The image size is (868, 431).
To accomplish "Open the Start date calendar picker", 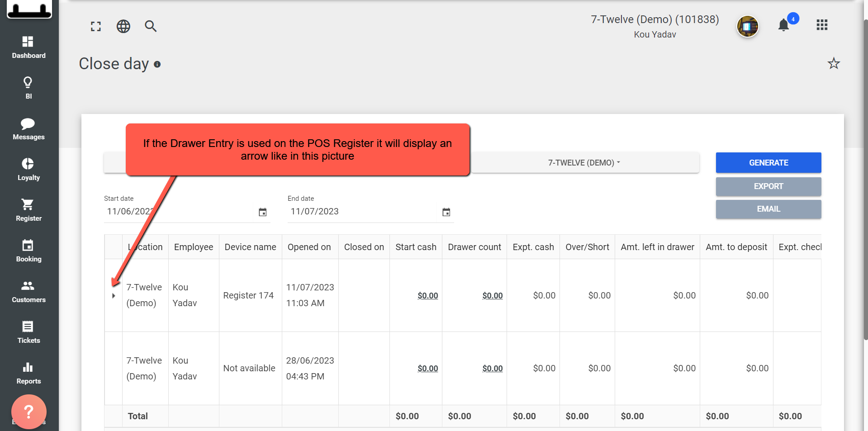I will [262, 212].
